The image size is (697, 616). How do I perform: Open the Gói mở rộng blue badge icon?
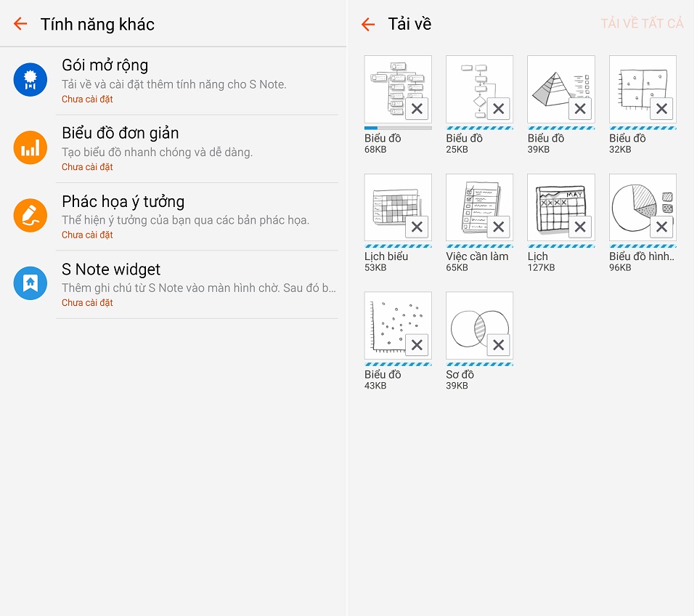(x=30, y=80)
